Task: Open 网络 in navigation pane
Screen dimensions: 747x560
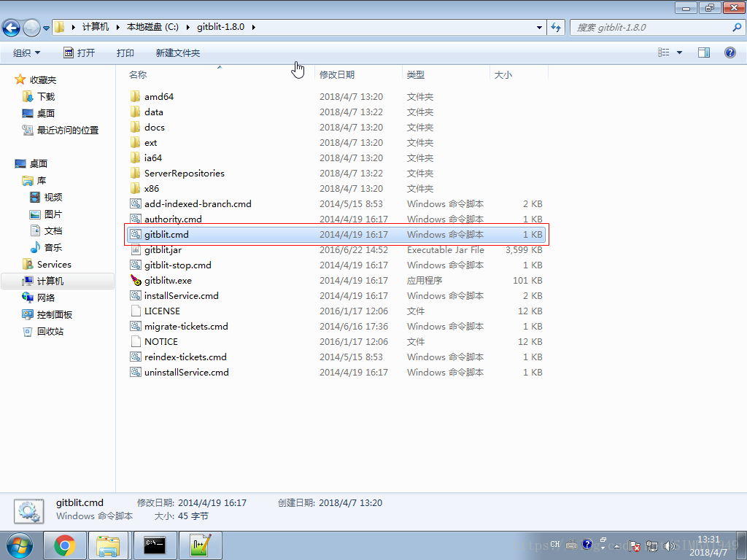Action: click(39, 297)
